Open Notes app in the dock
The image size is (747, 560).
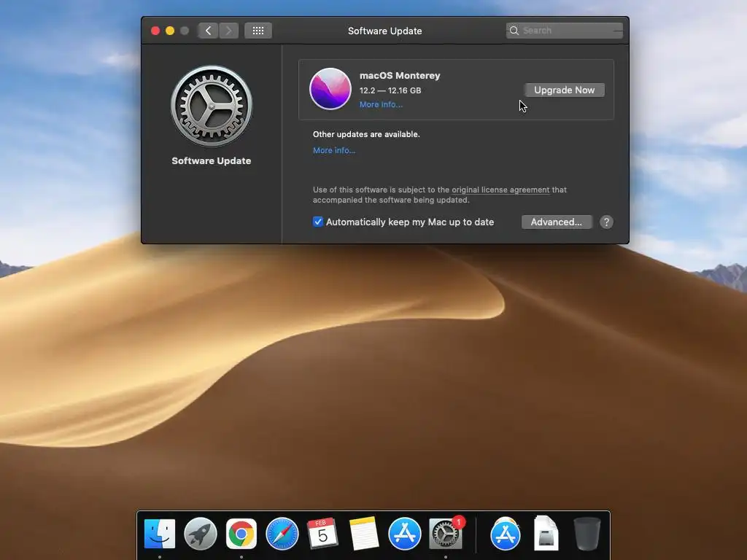364,533
